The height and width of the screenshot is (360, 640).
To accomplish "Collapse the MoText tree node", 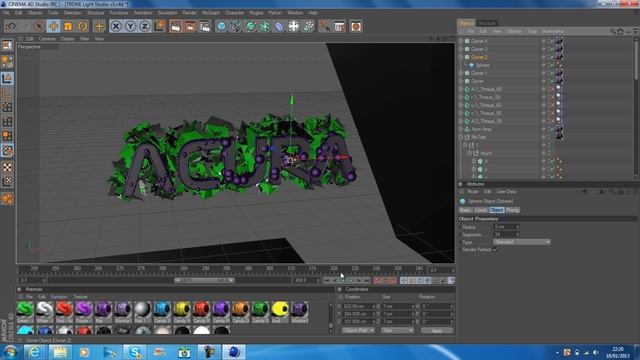I will tap(461, 137).
